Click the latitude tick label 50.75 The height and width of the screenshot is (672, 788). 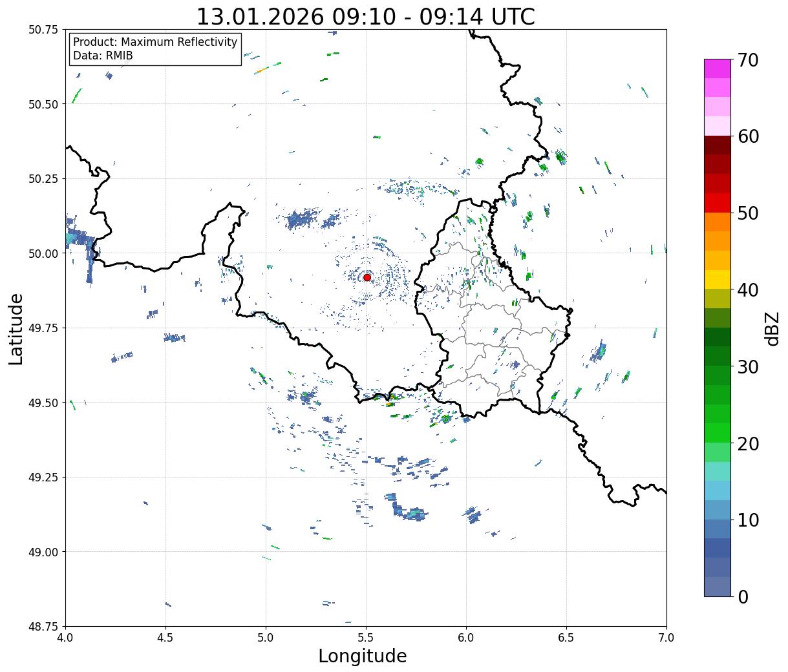(44, 30)
